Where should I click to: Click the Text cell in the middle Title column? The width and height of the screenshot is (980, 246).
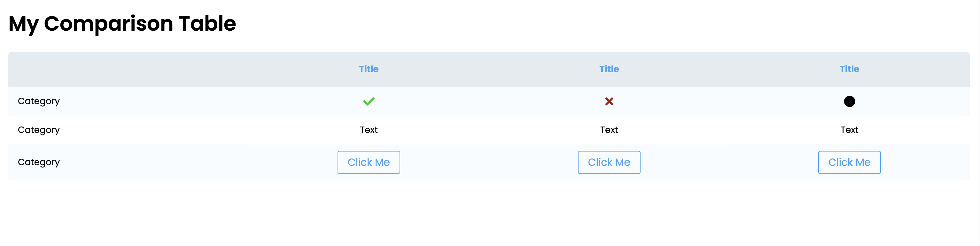point(609,130)
